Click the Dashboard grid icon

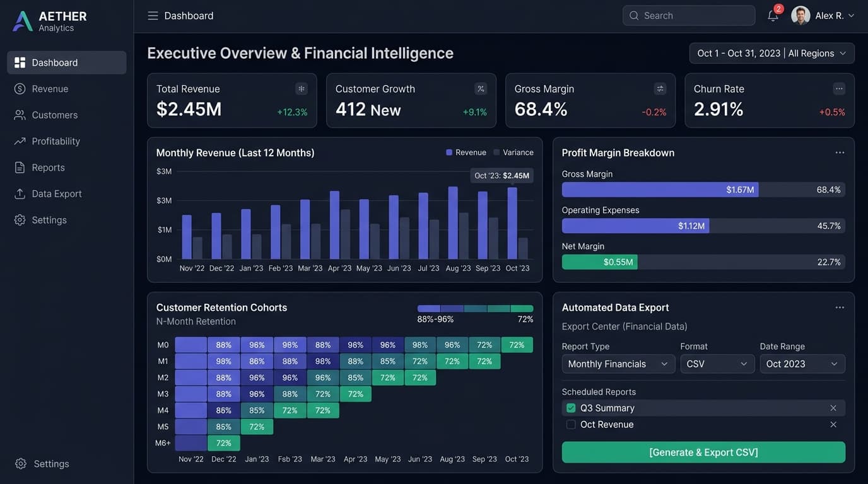point(20,62)
